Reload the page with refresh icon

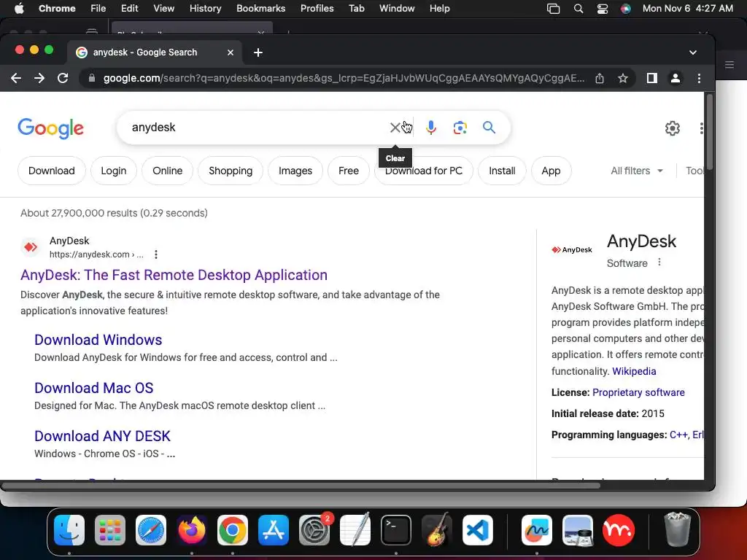63,78
